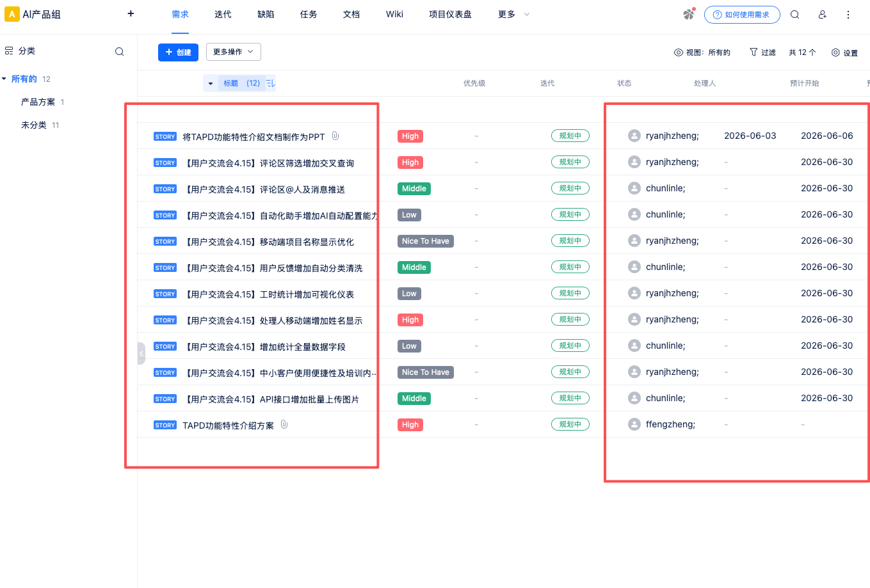Open story 自动化助手增加AI自动配置能力
Image resolution: width=870 pixels, height=588 pixels.
click(x=282, y=216)
